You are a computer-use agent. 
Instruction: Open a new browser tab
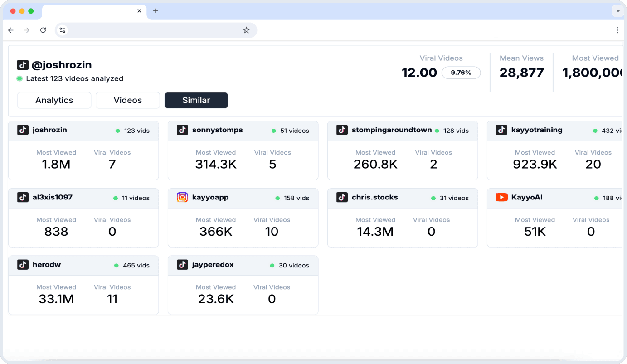(x=156, y=11)
